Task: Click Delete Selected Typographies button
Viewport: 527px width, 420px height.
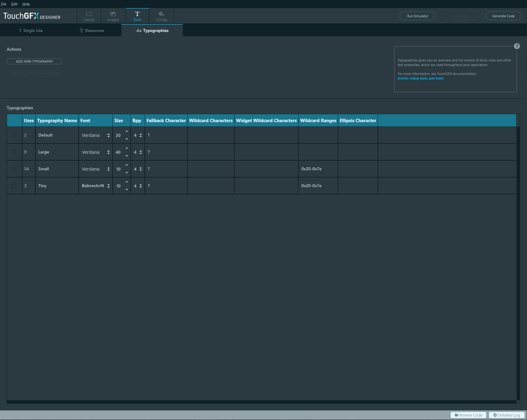Action: point(34,73)
